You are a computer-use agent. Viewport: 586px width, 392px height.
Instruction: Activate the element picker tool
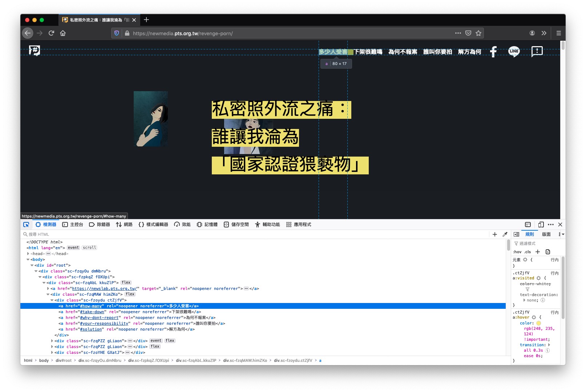pos(26,225)
